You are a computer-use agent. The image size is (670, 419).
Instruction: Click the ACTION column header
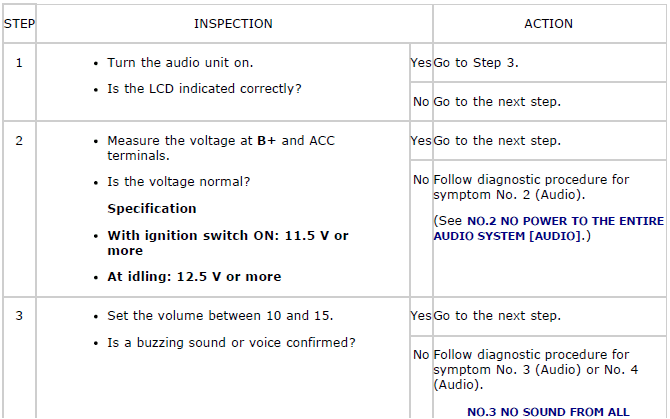coord(548,24)
